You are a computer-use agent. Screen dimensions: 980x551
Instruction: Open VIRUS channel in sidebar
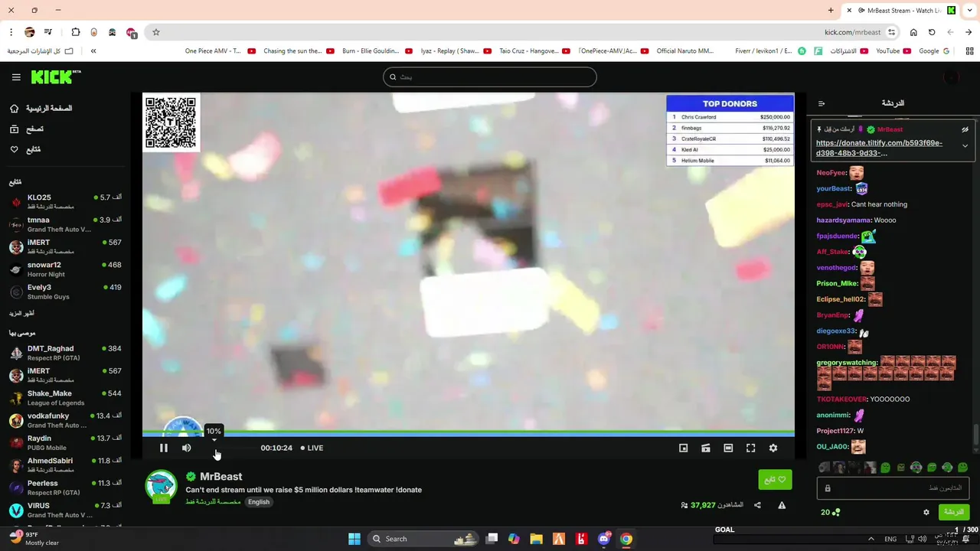tap(65, 510)
